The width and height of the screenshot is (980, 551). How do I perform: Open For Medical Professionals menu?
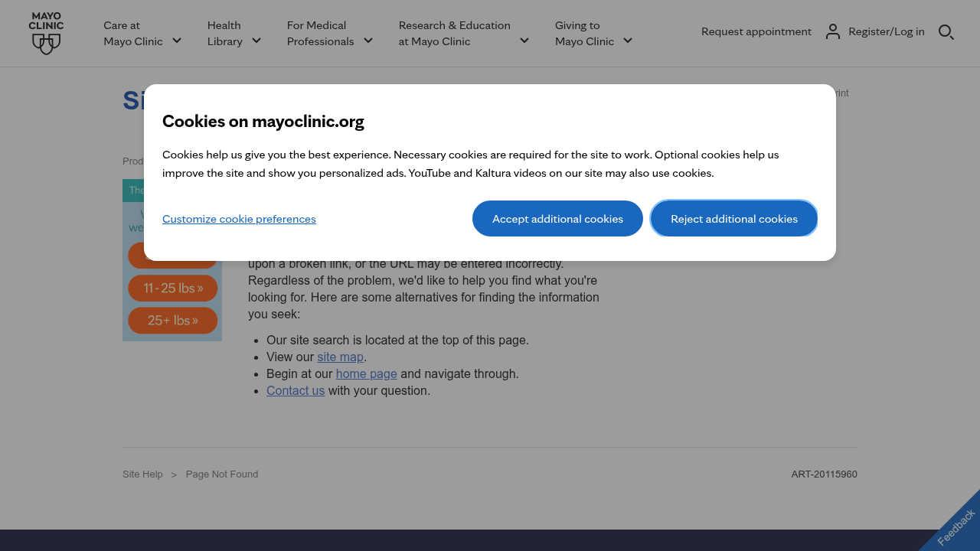click(321, 33)
